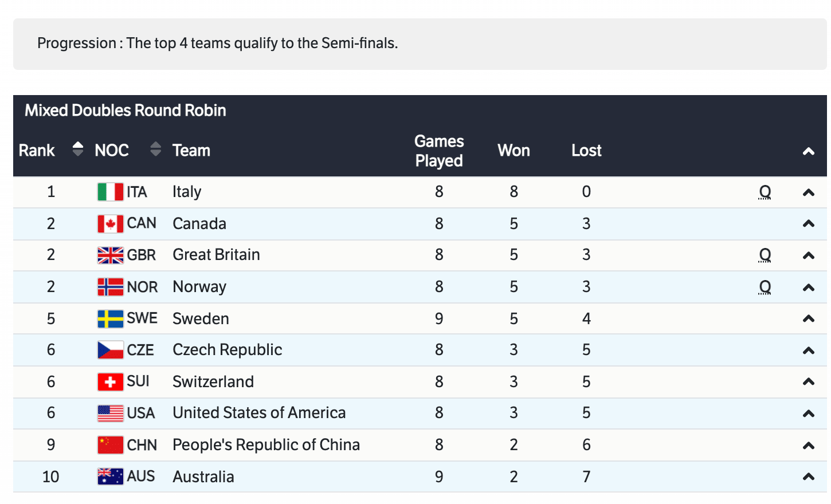This screenshot has height=504, width=831.
Task: Collapse the Sweden row chevron
Action: click(x=808, y=318)
